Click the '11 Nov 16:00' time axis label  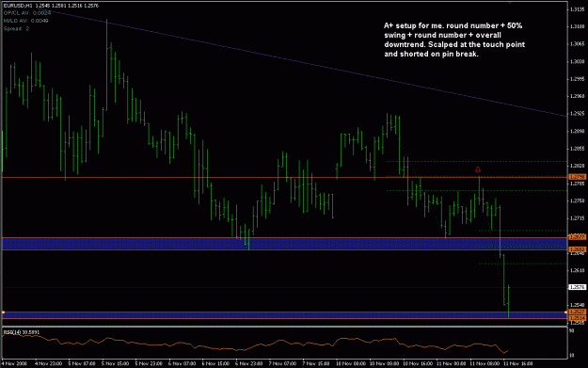click(517, 363)
